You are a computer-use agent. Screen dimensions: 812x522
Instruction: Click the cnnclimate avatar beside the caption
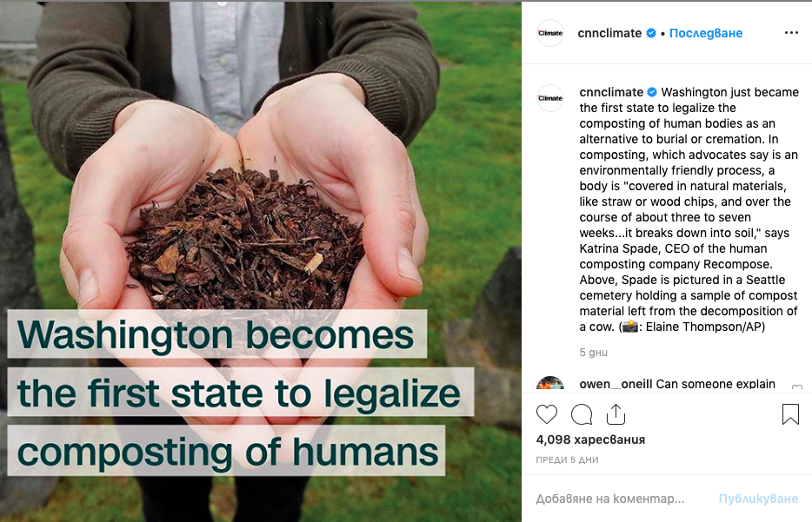(550, 98)
